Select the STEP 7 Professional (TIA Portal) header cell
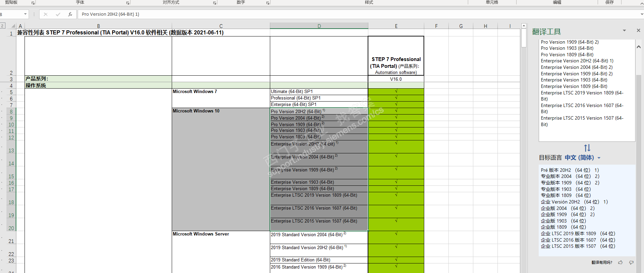644x273 pixels. click(396, 56)
